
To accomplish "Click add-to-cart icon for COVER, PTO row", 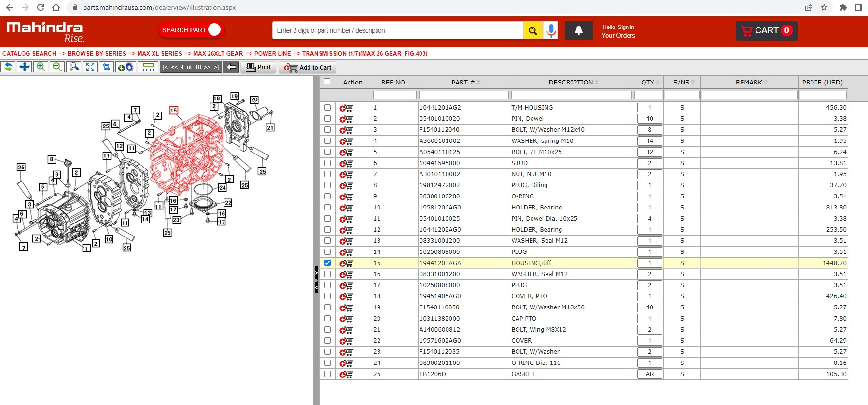I will (346, 297).
